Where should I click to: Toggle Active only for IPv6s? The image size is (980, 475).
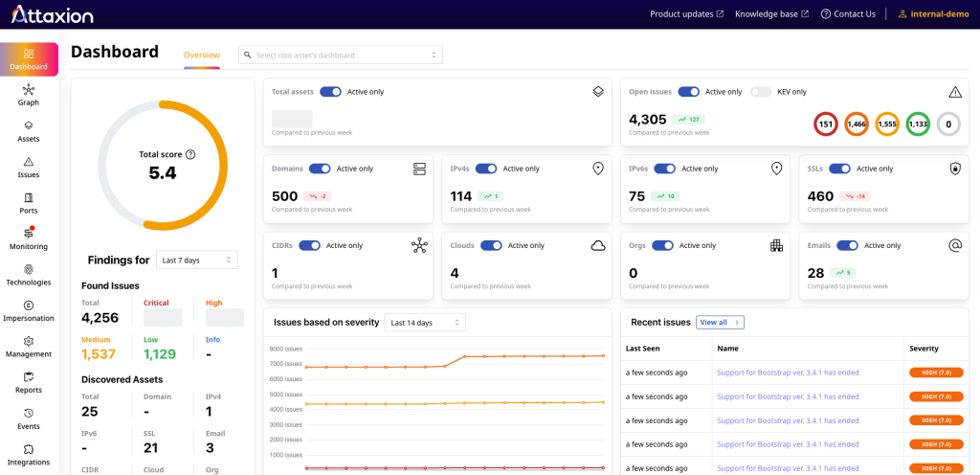[x=665, y=169]
